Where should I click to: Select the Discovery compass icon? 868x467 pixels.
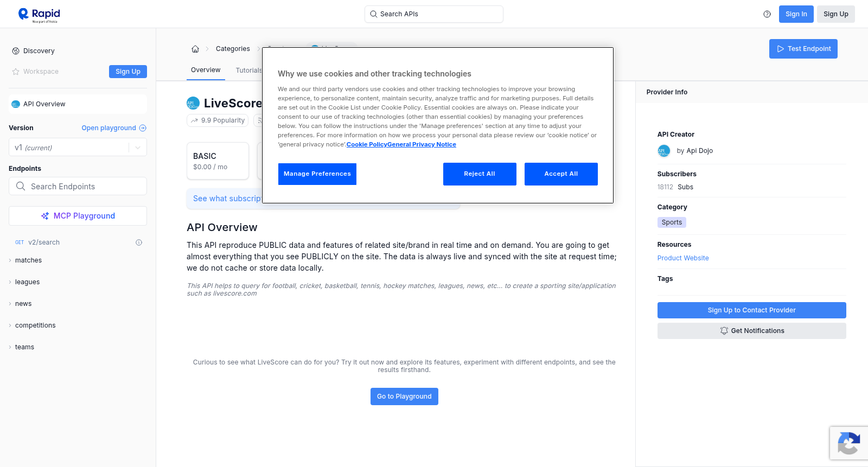16,51
